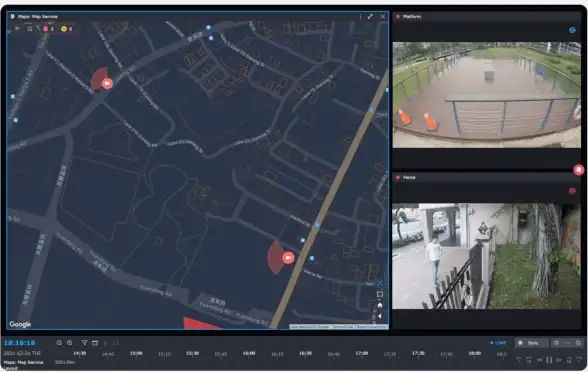Image resolution: width=588 pixels, height=372 pixels.
Task: Switch to Live mode
Action: point(498,343)
